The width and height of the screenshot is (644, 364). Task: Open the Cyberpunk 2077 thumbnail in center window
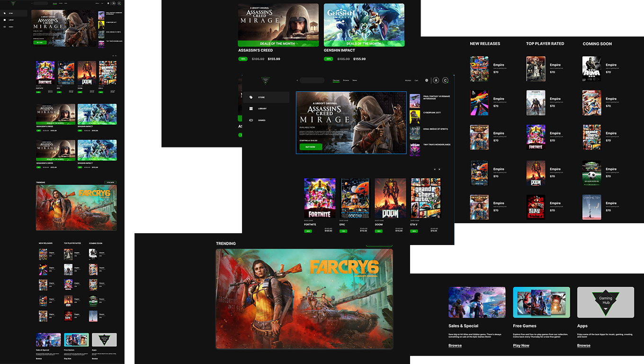coord(415,117)
